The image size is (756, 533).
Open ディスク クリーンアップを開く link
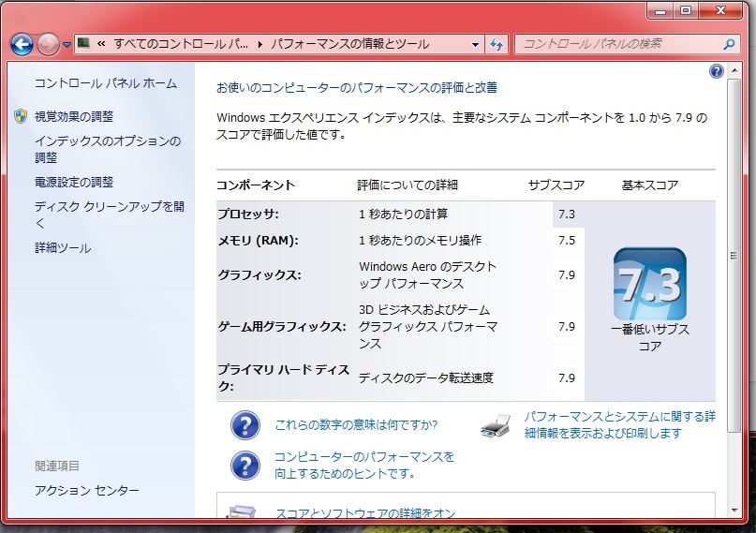[109, 215]
